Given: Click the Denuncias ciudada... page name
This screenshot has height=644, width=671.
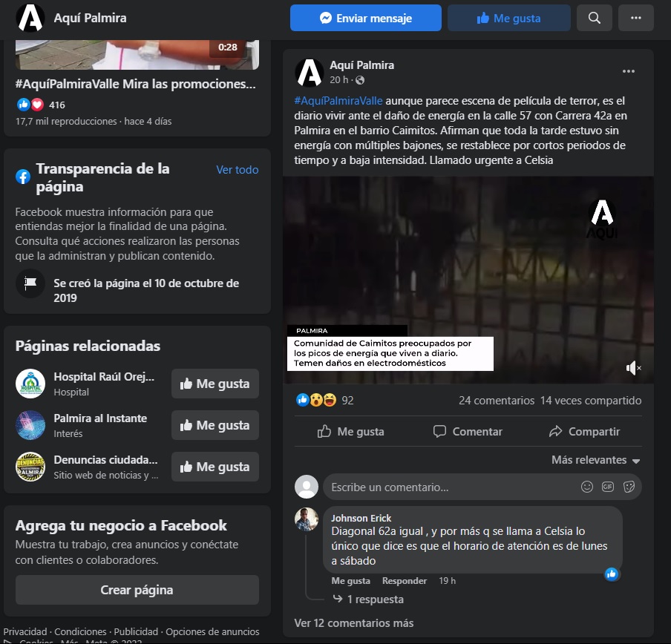Looking at the screenshot, I should 105,460.
